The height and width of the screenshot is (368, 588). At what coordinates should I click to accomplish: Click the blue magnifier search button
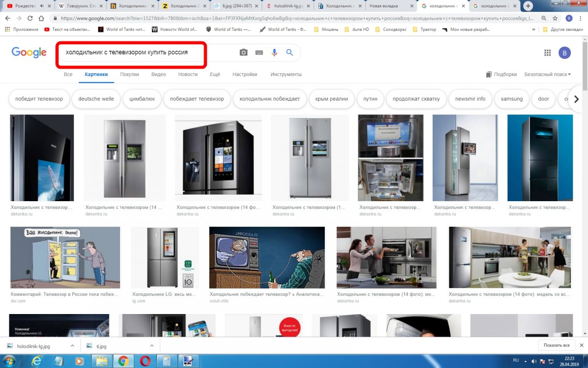click(x=290, y=53)
